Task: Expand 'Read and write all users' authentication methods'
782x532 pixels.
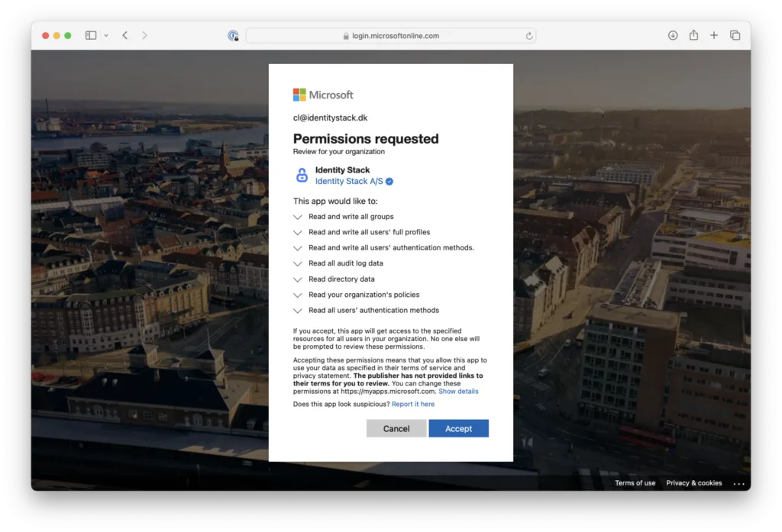Action: 298,248
